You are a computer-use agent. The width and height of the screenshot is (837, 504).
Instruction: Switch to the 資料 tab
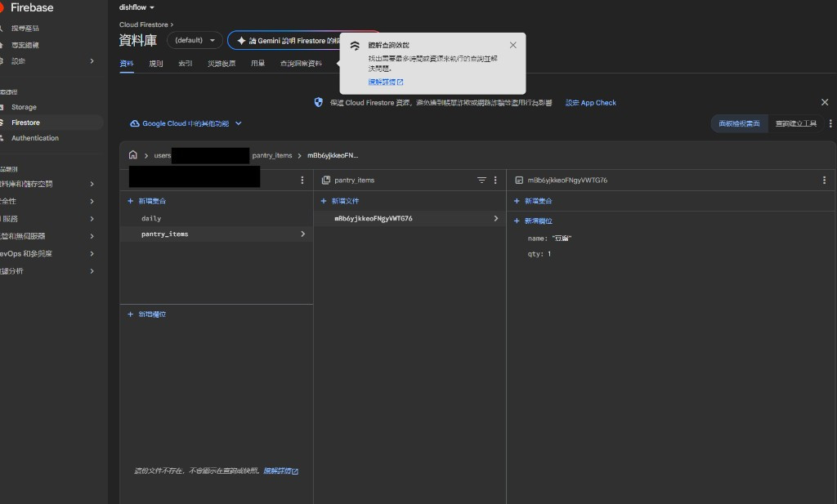point(127,64)
